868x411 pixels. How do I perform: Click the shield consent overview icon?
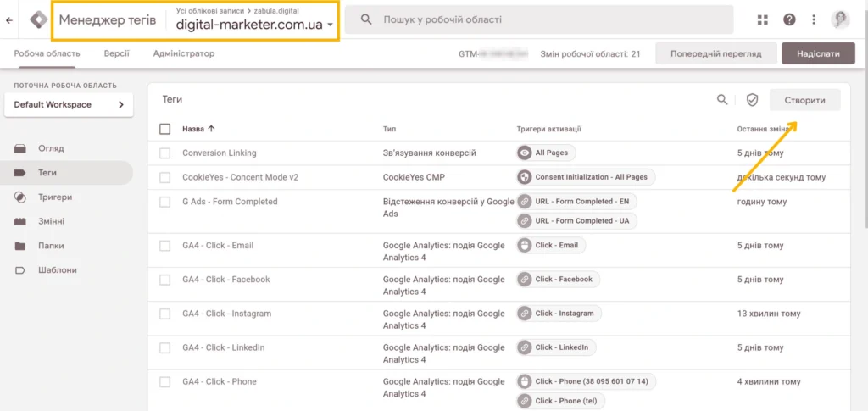pos(752,100)
